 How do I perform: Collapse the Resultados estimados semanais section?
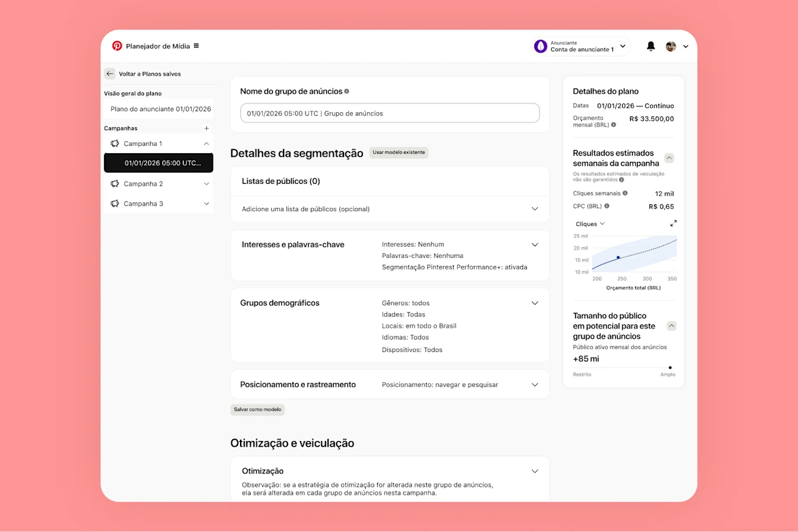coord(669,158)
